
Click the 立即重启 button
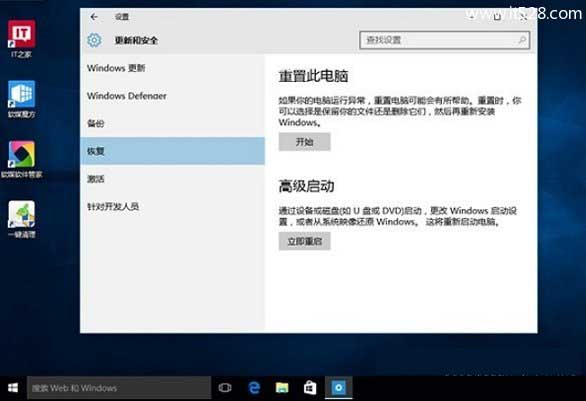305,241
